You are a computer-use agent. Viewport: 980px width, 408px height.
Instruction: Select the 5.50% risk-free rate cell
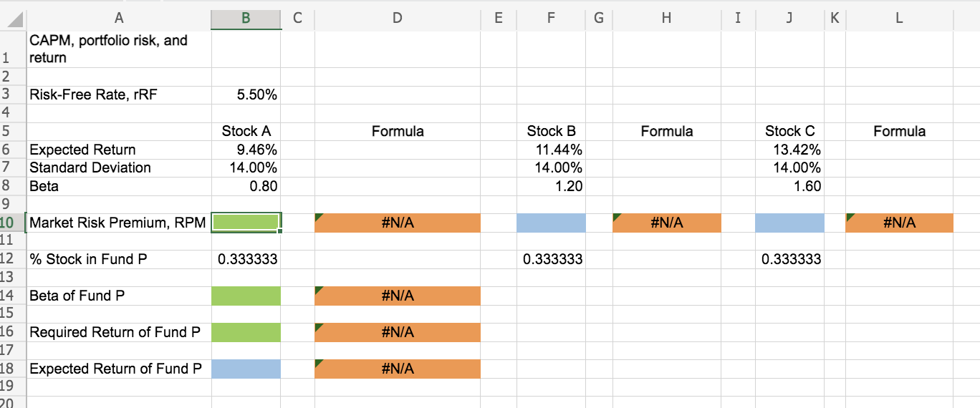(x=246, y=94)
